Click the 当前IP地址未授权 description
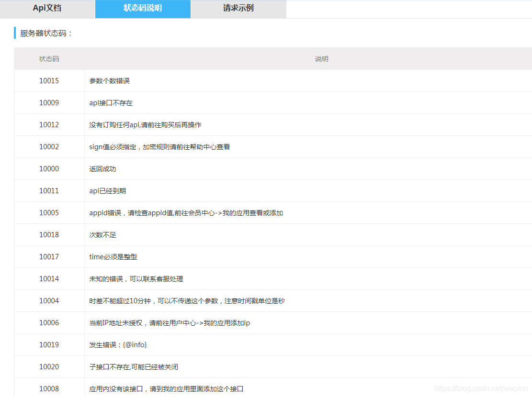This screenshot has height=397, width=532. 170,323
